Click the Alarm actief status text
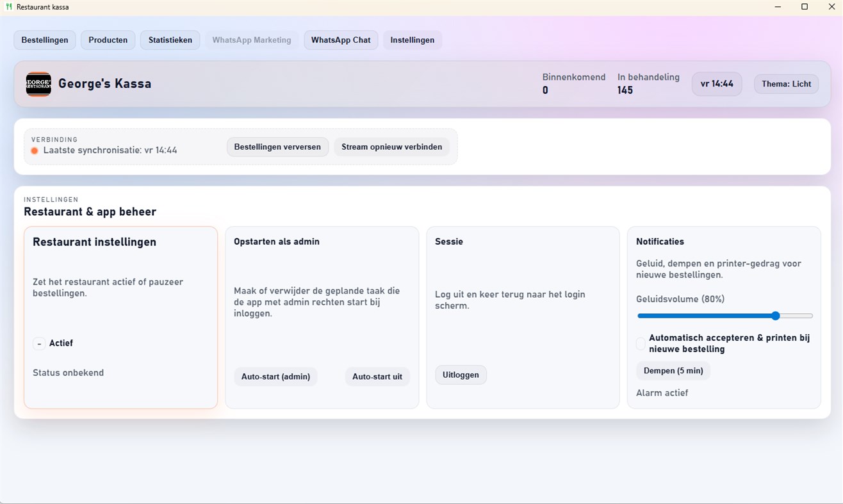This screenshot has height=504, width=843. 662,393
